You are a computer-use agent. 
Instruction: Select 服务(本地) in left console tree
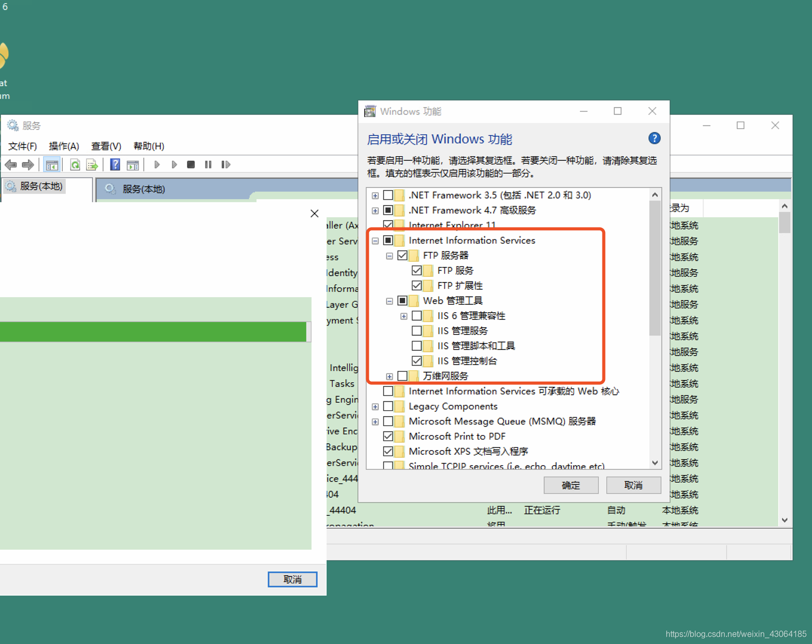coord(41,186)
